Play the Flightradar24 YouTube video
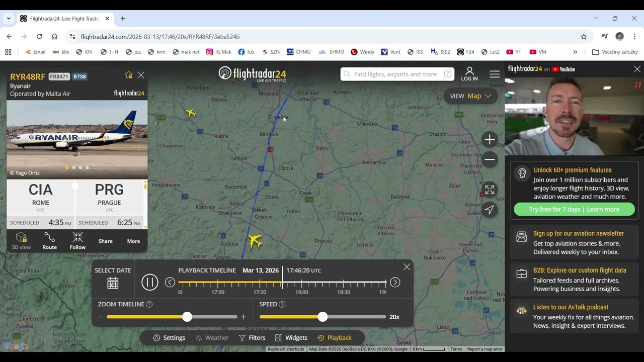Viewport: 644px width, 362px height. (x=574, y=116)
